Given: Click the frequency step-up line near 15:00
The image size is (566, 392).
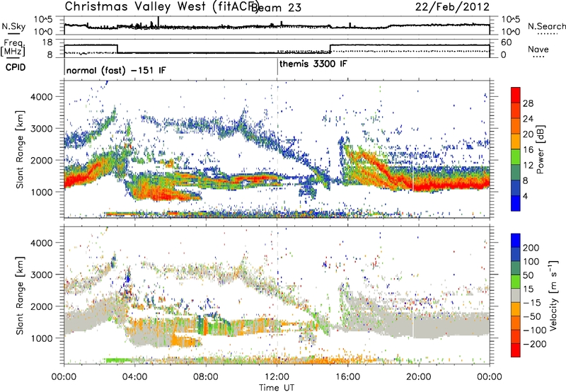Looking at the screenshot, I should (x=330, y=49).
